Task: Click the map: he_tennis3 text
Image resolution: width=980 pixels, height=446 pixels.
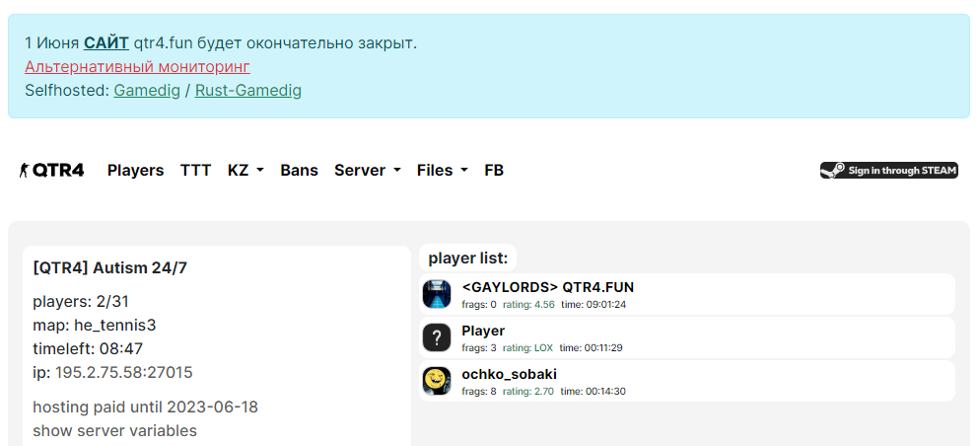Action: point(95,326)
